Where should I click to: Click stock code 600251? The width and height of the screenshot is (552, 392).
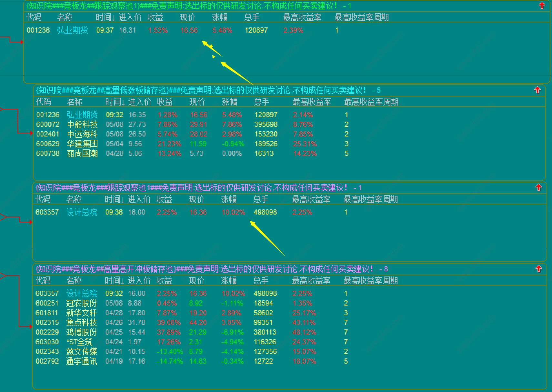47,303
